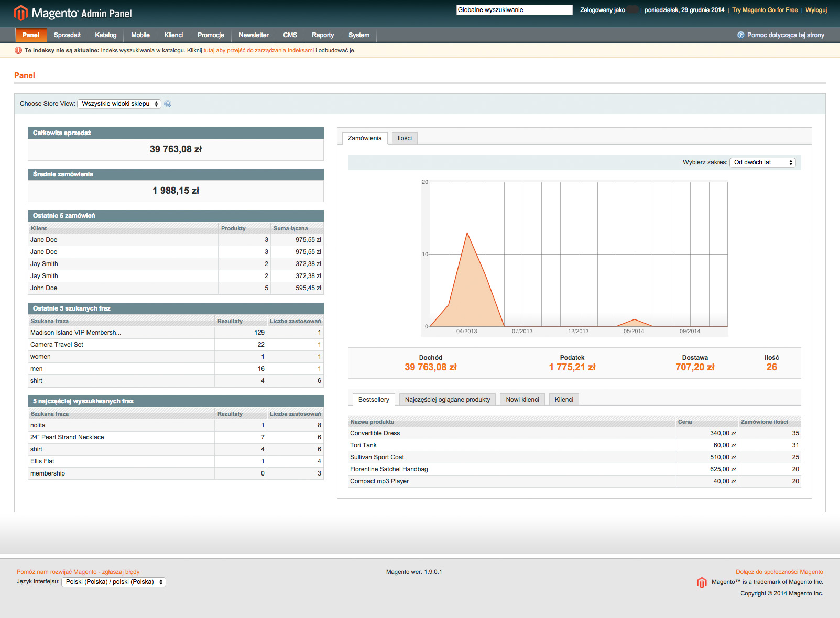This screenshot has width=840, height=618.
Task: Click the Try Magento Go for Free link
Action: [x=765, y=10]
